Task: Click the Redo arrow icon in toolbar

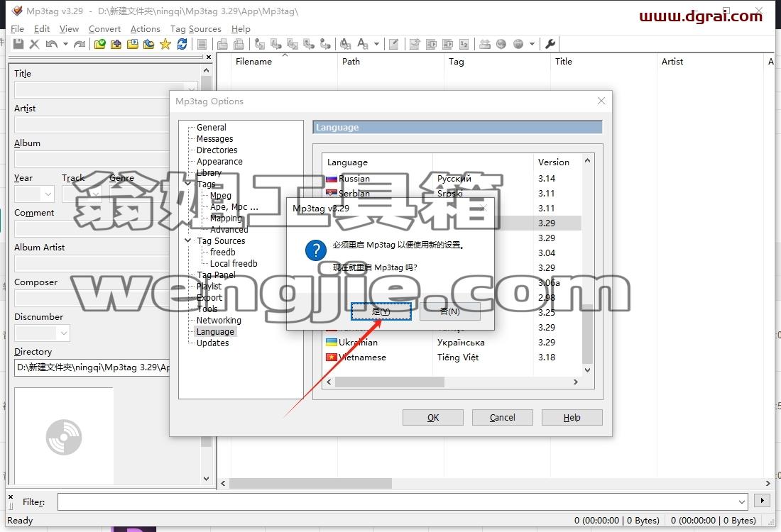Action: 80,44
